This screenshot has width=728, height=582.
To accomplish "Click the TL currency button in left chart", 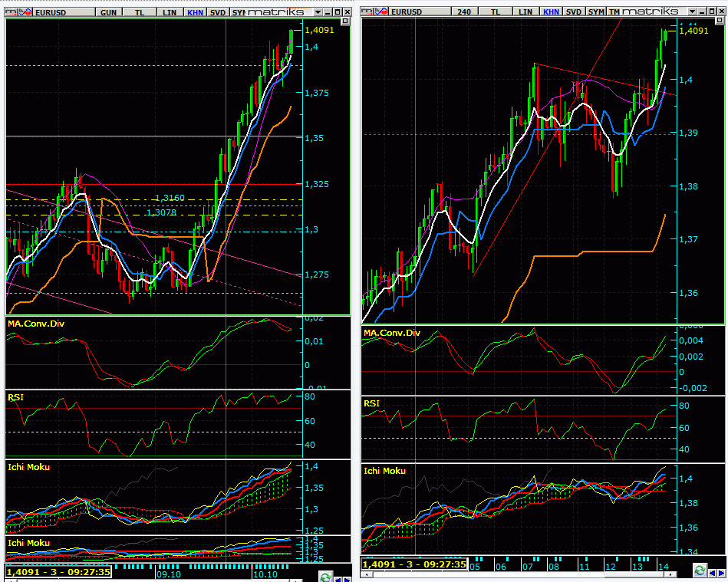I will pyautogui.click(x=140, y=12).
